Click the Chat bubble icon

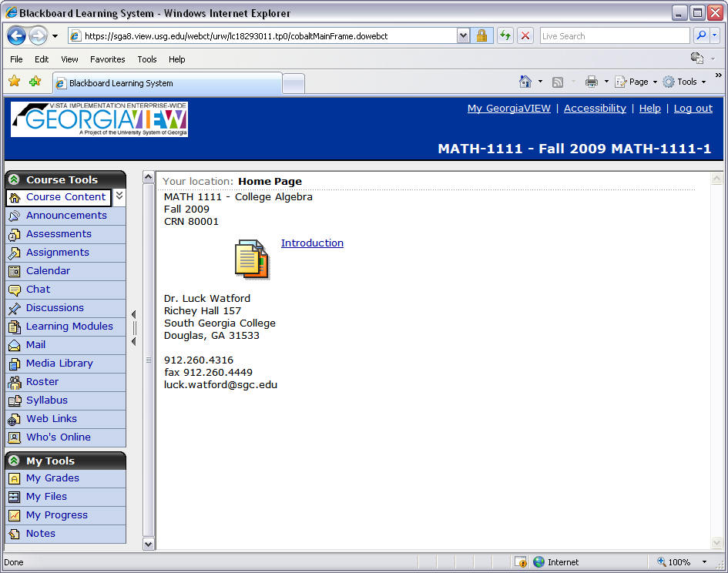click(15, 290)
